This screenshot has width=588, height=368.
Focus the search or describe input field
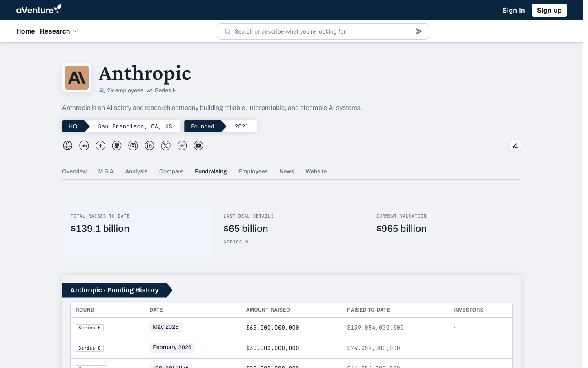(x=323, y=31)
